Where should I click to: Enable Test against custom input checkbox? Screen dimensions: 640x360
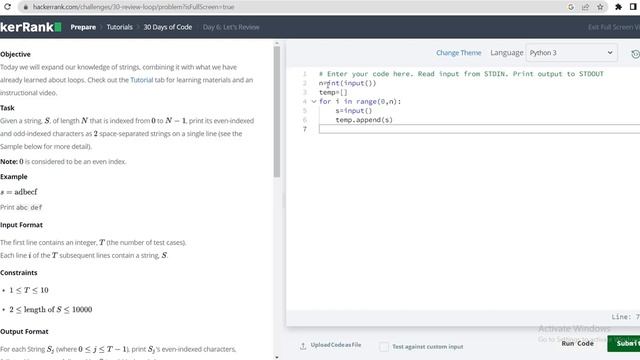[384, 347]
